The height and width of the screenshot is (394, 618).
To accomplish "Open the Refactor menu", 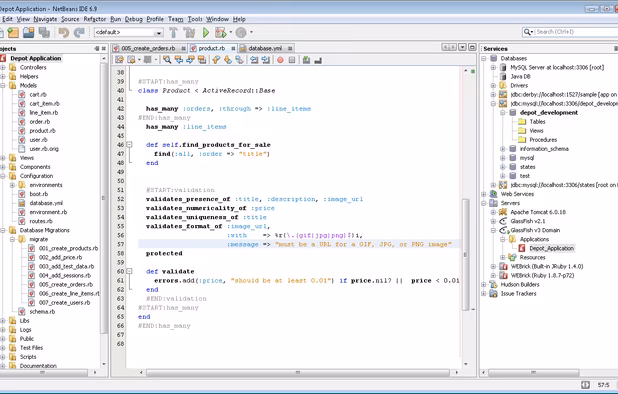I will click(x=95, y=19).
